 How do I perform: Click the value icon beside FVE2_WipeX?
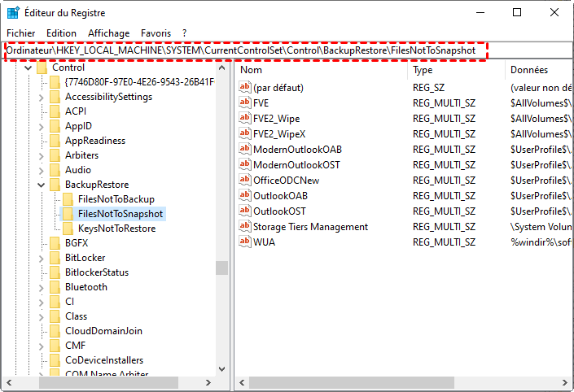245,134
